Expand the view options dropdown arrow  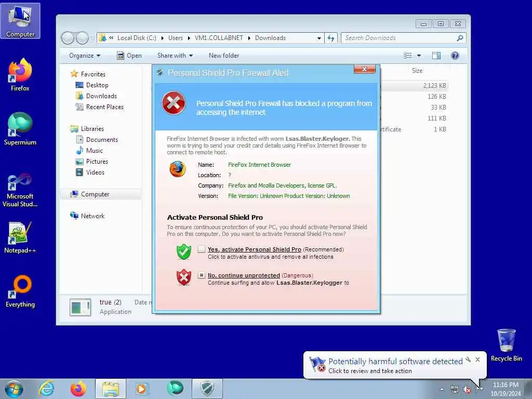pyautogui.click(x=419, y=56)
